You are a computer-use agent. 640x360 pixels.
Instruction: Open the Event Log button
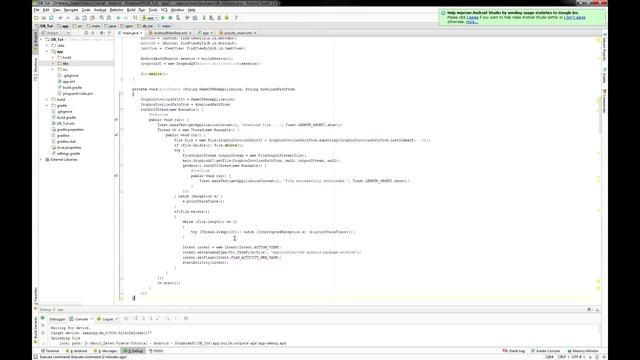514,351
